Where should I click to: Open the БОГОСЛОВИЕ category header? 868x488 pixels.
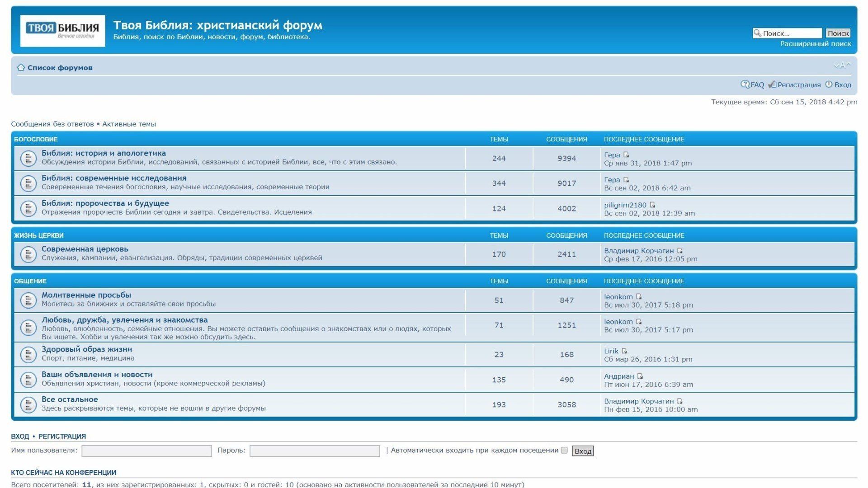pyautogui.click(x=36, y=139)
